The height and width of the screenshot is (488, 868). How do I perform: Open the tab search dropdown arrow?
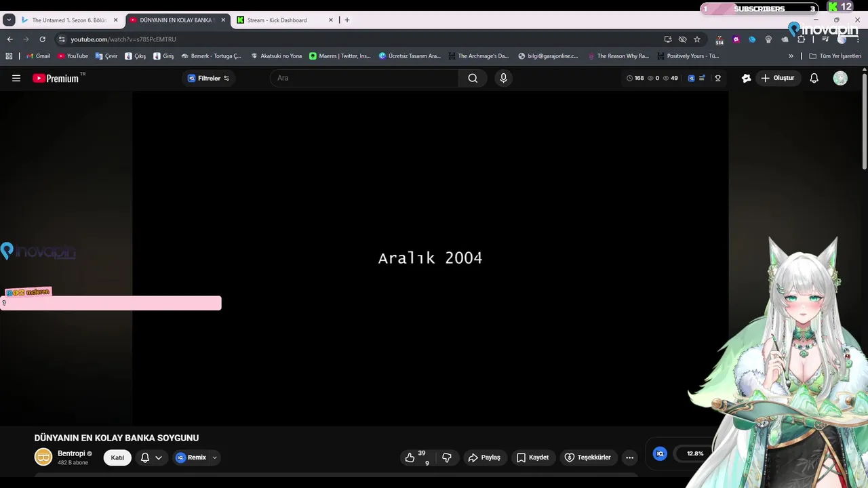pos(9,20)
